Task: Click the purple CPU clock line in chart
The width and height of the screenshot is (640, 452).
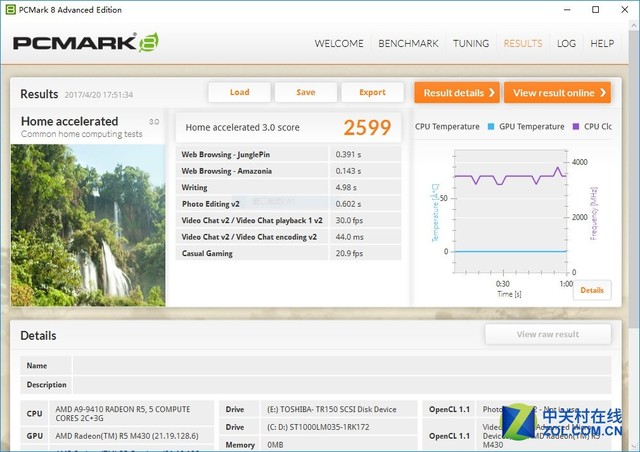Action: [510, 176]
